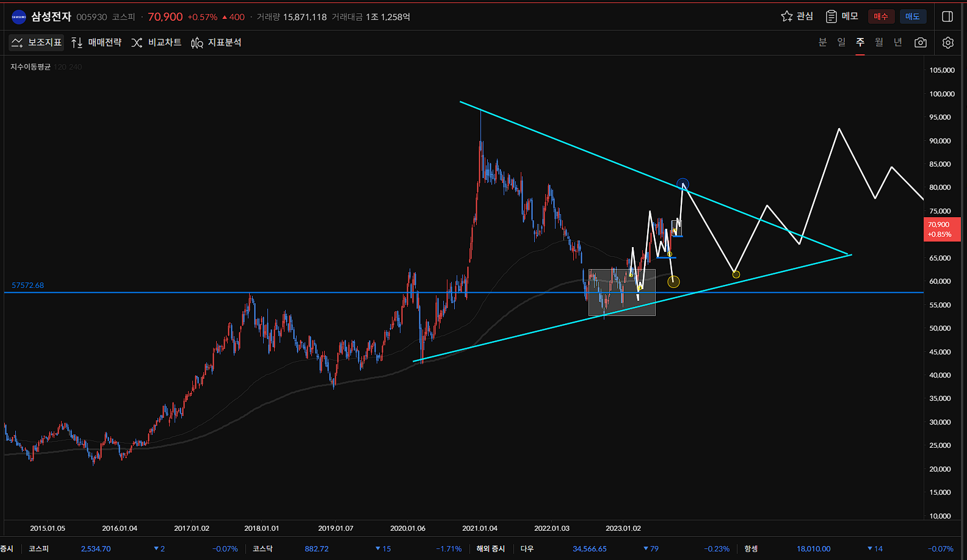Click the 코스피 index value 2,534.70
The width and height of the screenshot is (967, 560).
96,549
